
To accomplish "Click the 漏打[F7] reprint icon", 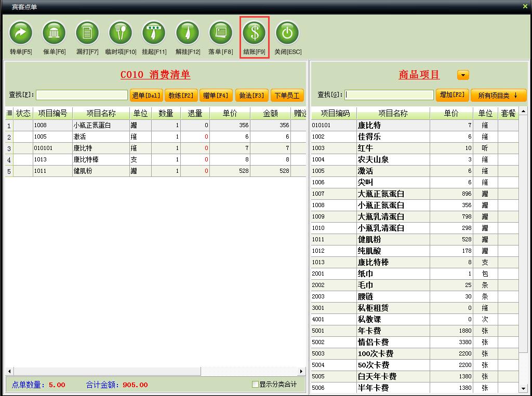I will pyautogui.click(x=87, y=33).
